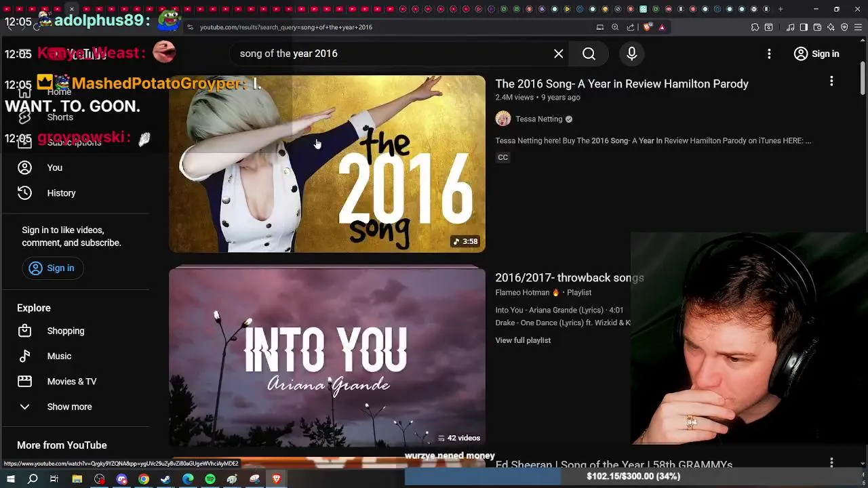Click the share icon in address bar
868x488 pixels.
[631, 27]
